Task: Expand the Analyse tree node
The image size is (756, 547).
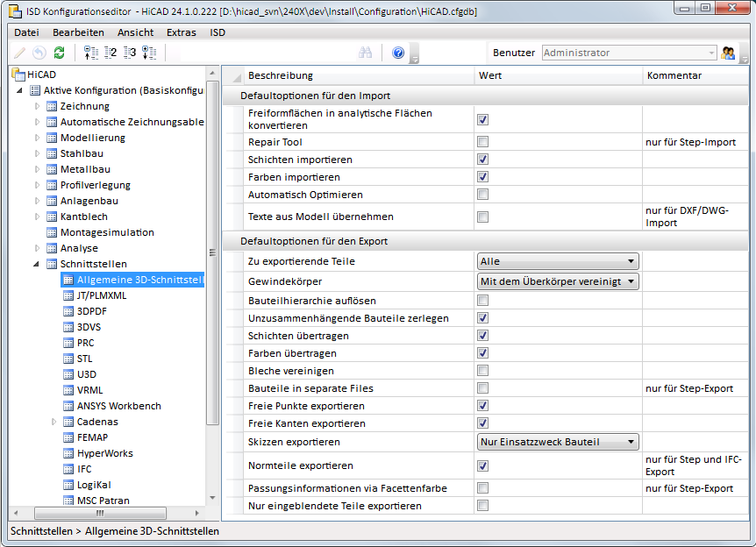Action: (37, 248)
